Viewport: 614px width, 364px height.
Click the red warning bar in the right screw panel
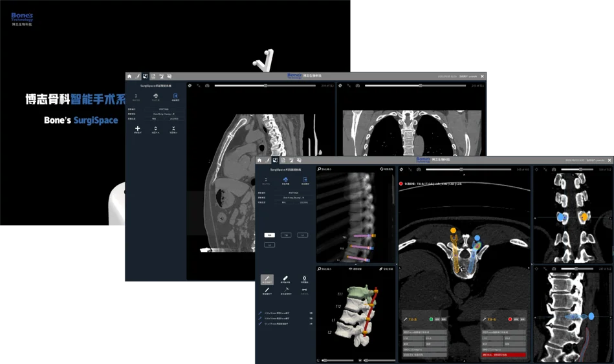[x=503, y=355]
